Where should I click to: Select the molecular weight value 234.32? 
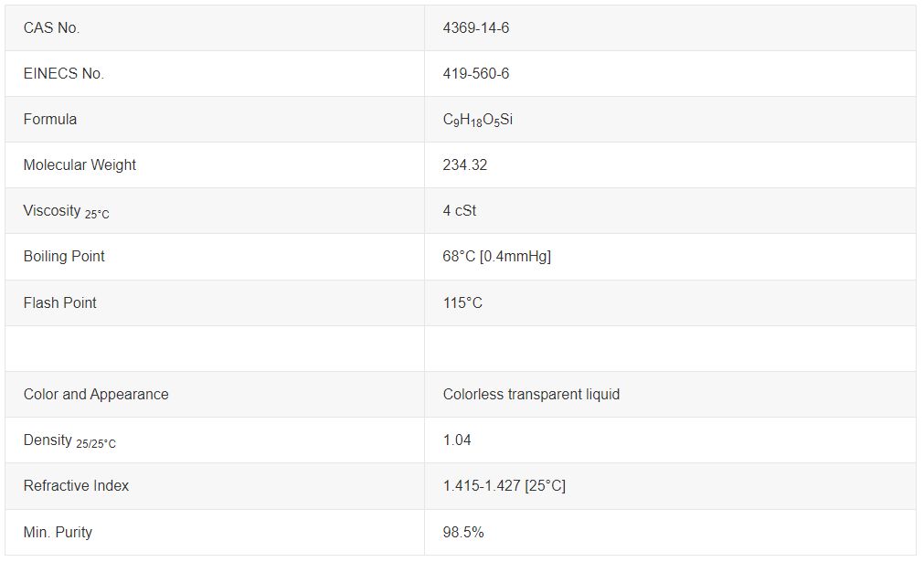(465, 165)
